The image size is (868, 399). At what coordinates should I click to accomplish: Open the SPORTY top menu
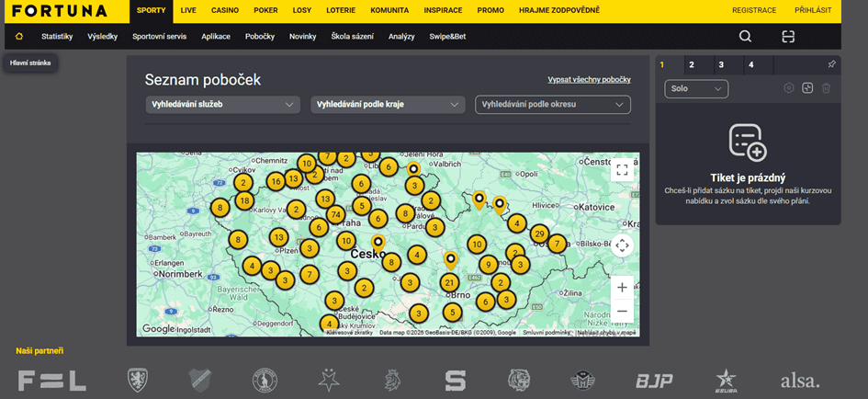[x=152, y=10]
